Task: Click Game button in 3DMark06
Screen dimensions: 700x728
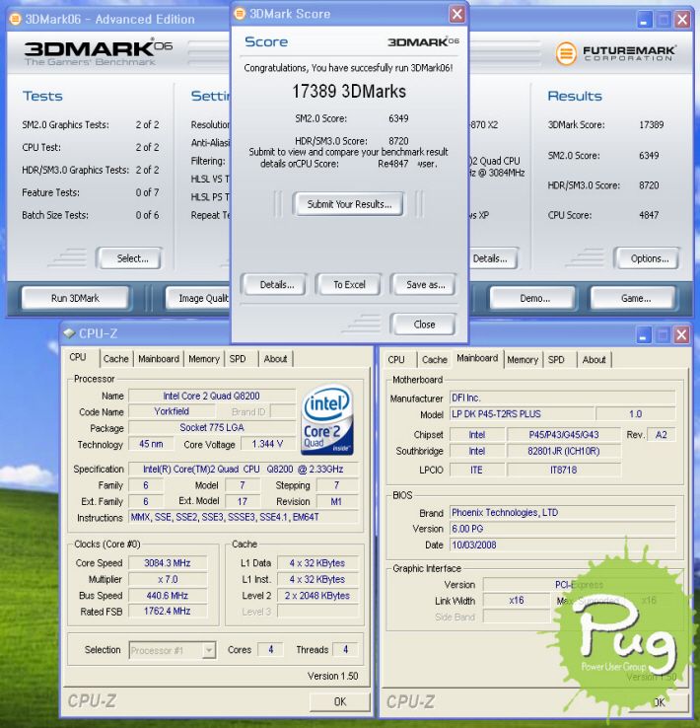Action: click(x=633, y=298)
